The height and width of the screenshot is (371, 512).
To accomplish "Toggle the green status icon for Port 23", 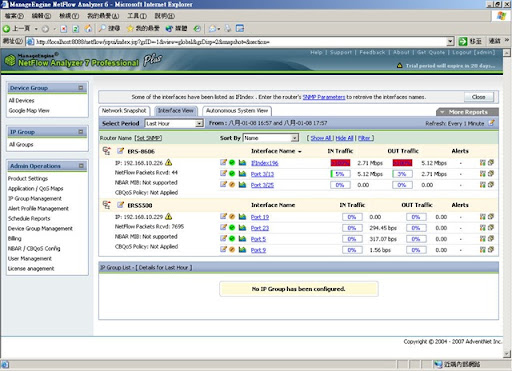I will (x=232, y=228).
